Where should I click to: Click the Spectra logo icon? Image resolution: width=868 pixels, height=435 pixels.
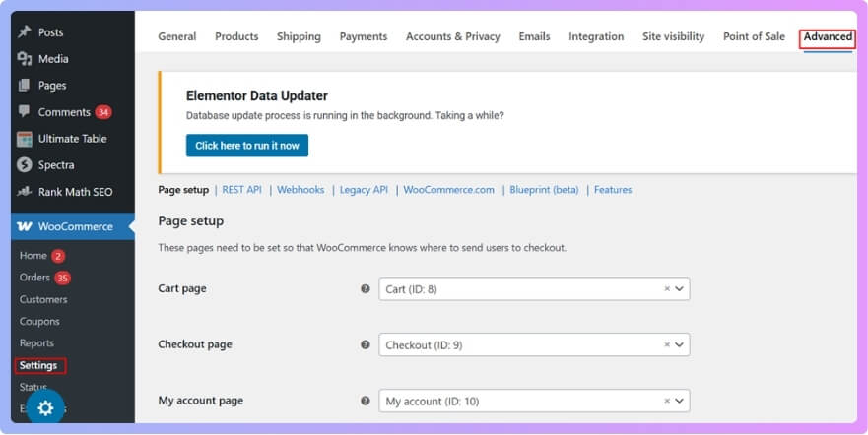(x=25, y=164)
